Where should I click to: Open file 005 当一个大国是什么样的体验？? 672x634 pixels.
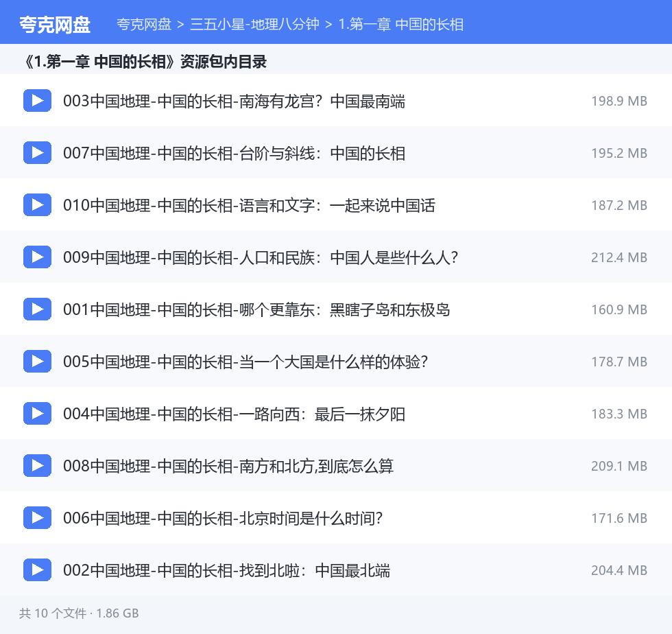click(245, 362)
